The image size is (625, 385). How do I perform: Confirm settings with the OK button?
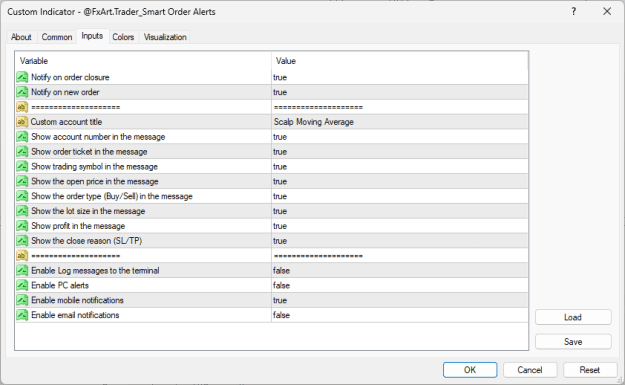click(470, 370)
